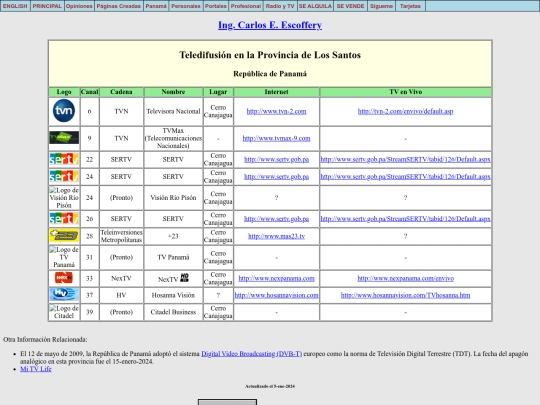Open sertv.gob.pa internet link for channel 22

click(276, 159)
